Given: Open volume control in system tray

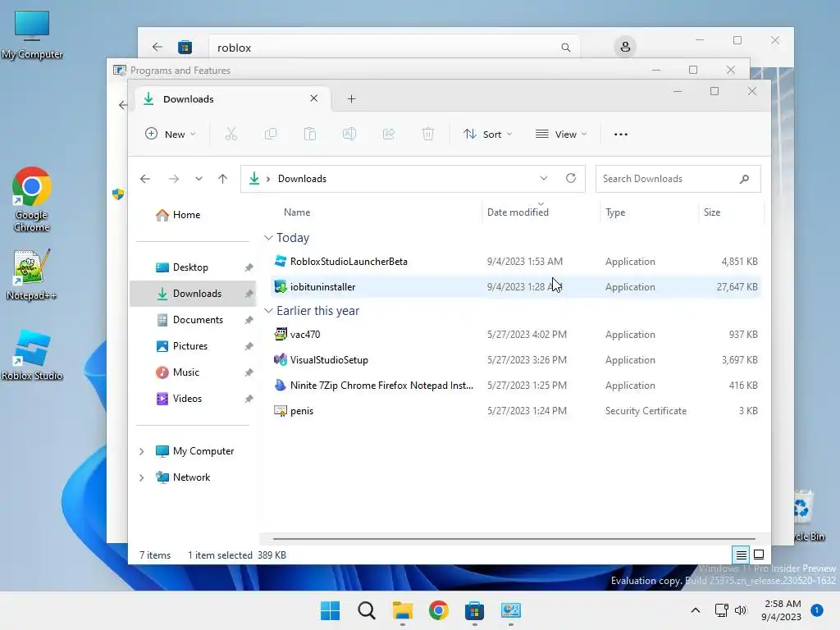Looking at the screenshot, I should point(741,610).
